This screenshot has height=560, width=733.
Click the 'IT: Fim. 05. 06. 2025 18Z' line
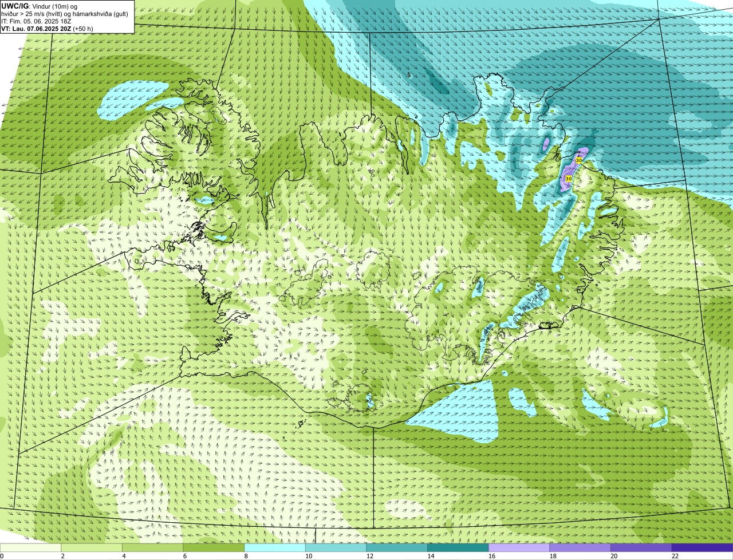pos(36,21)
